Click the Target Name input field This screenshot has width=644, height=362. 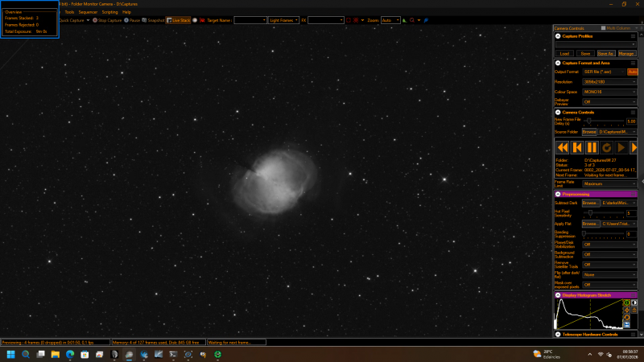(x=250, y=20)
